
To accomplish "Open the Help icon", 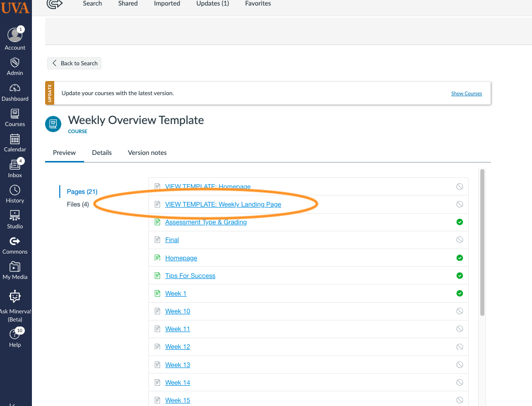I will coord(15,334).
